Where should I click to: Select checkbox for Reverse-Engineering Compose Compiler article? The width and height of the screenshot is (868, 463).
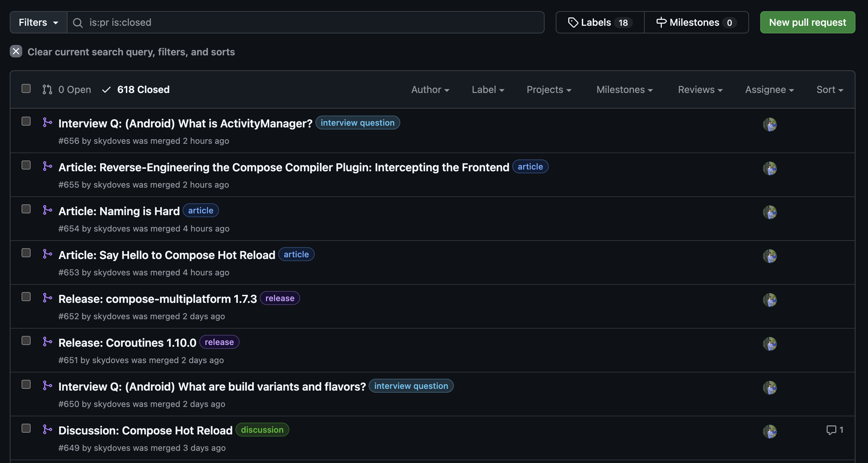[x=26, y=165]
